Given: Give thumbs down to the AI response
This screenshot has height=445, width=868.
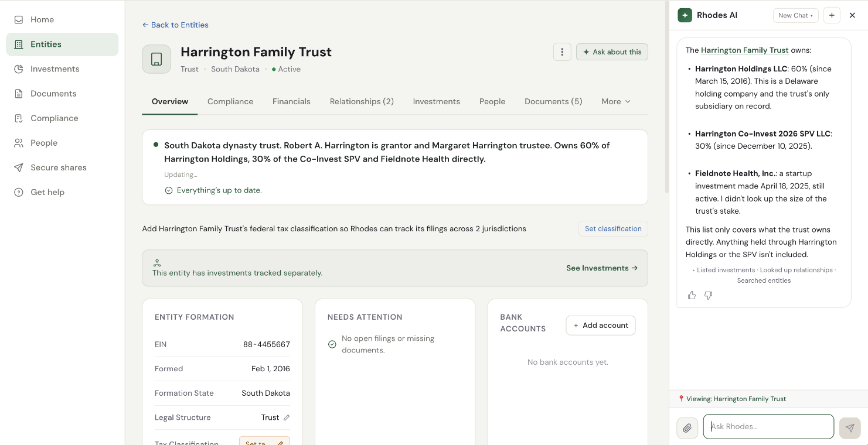Looking at the screenshot, I should (x=708, y=295).
